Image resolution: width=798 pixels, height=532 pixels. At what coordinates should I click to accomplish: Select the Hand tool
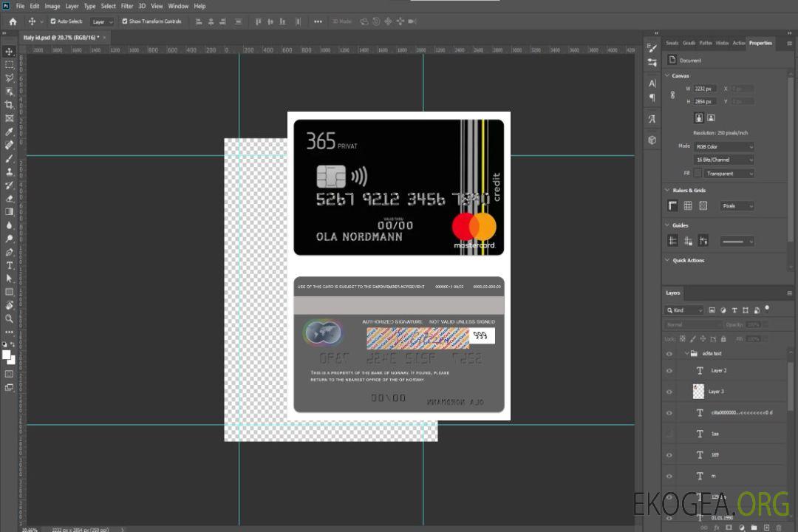coord(9,305)
